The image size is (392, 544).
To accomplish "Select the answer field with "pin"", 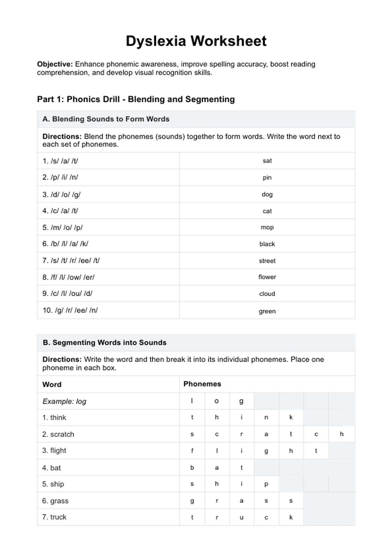I will coord(267,178).
